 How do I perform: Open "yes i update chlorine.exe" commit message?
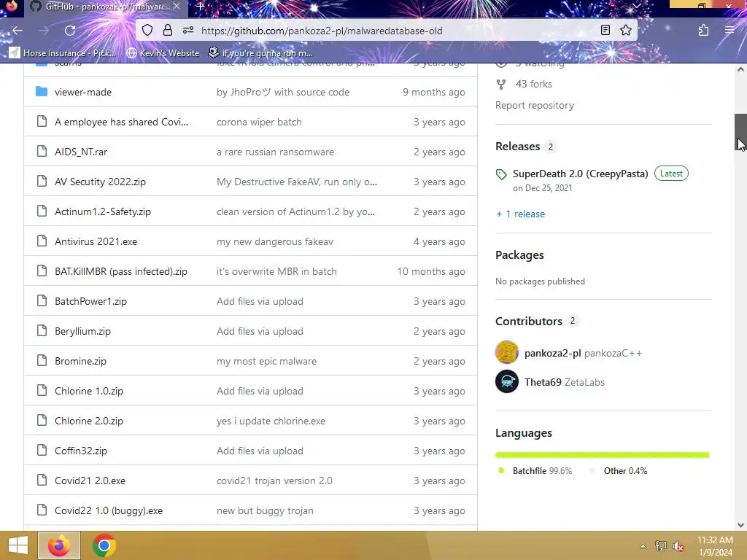pos(271,421)
